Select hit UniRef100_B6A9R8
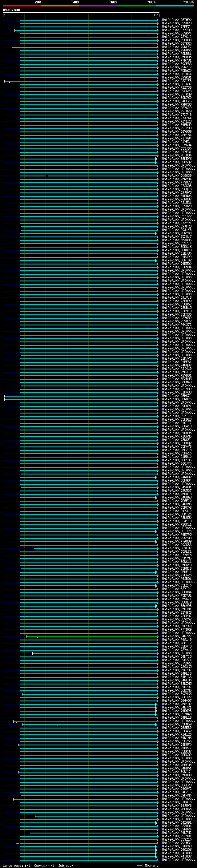This screenshot has width=197, height=868. pos(177,606)
